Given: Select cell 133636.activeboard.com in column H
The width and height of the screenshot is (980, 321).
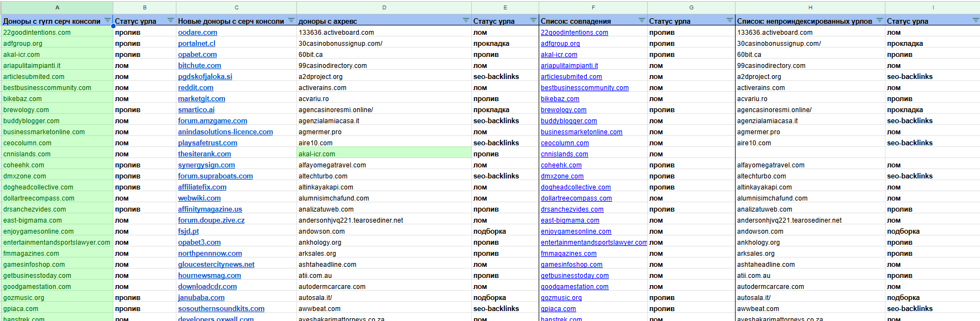Looking at the screenshot, I should tap(774, 33).
